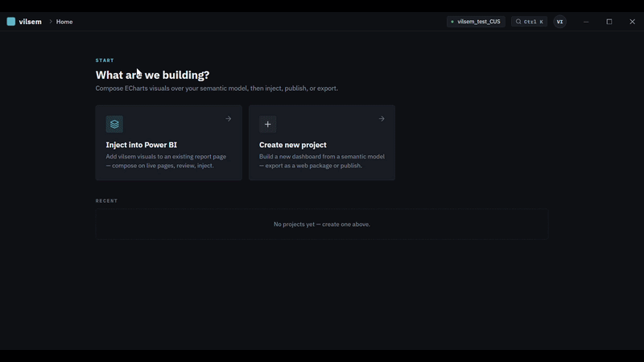Click the vilsem app name text
Screen dimensions: 644x362
pyautogui.click(x=30, y=22)
